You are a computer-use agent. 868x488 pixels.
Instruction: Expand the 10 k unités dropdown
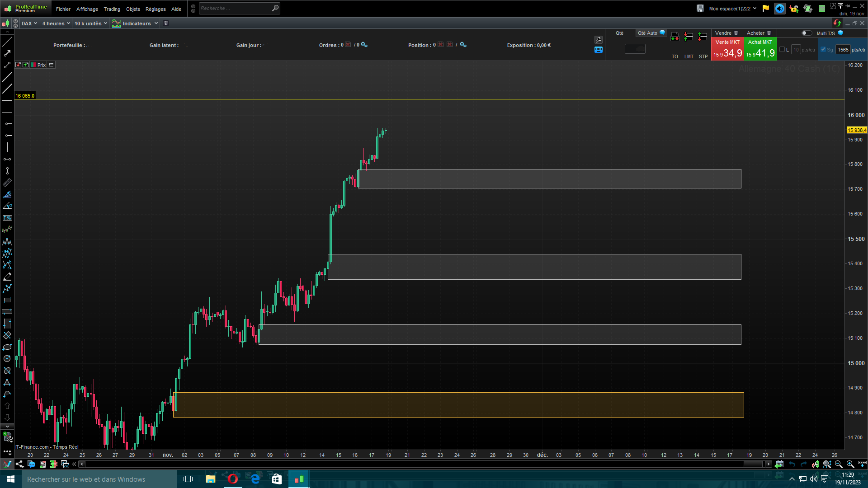91,23
